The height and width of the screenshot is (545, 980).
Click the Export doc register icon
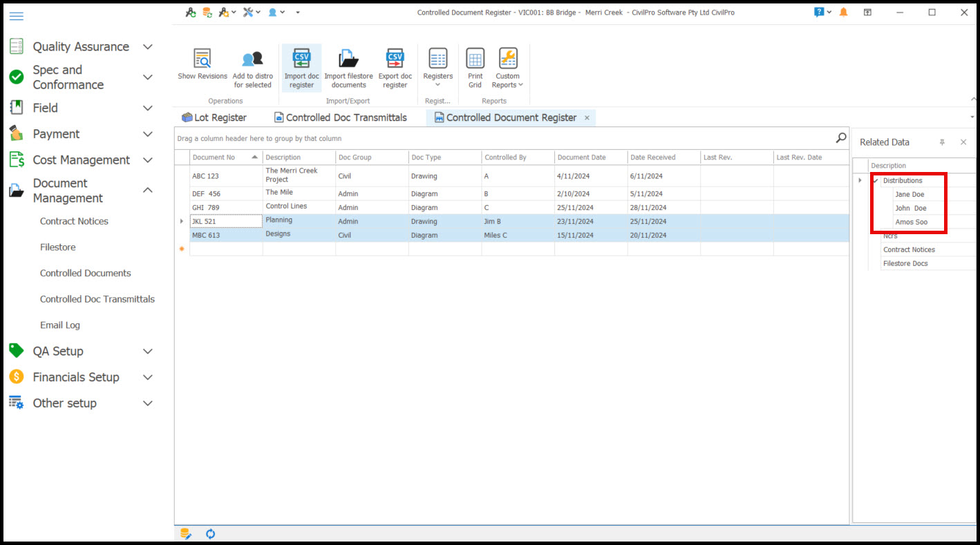click(x=395, y=59)
